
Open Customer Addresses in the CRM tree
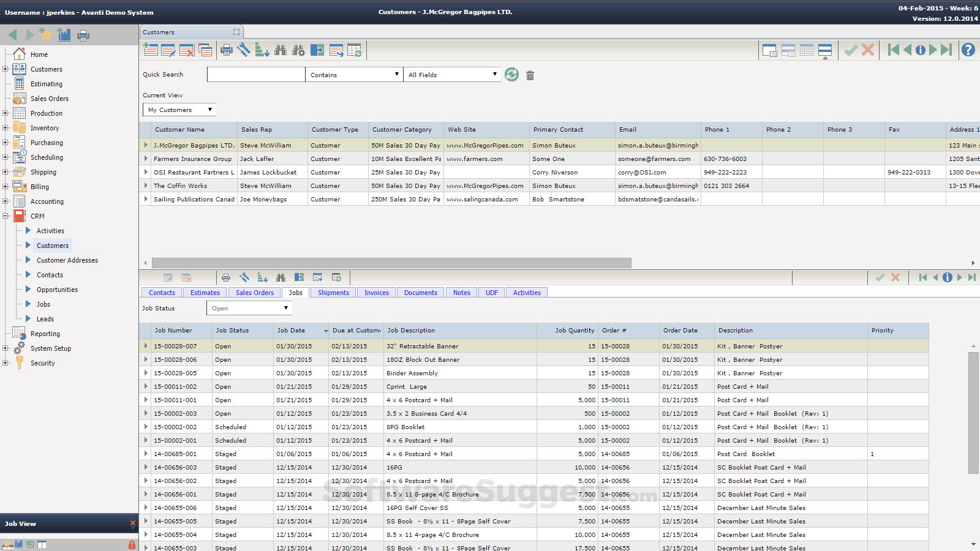click(67, 260)
